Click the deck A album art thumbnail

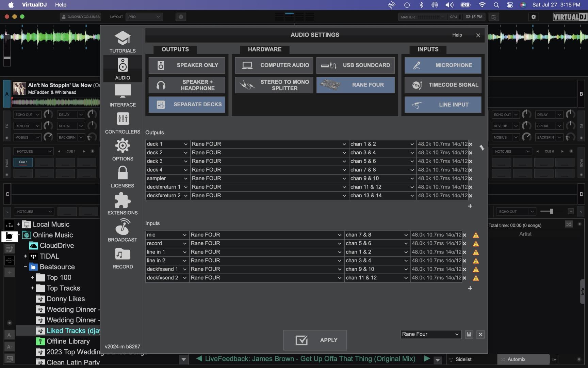tap(19, 88)
